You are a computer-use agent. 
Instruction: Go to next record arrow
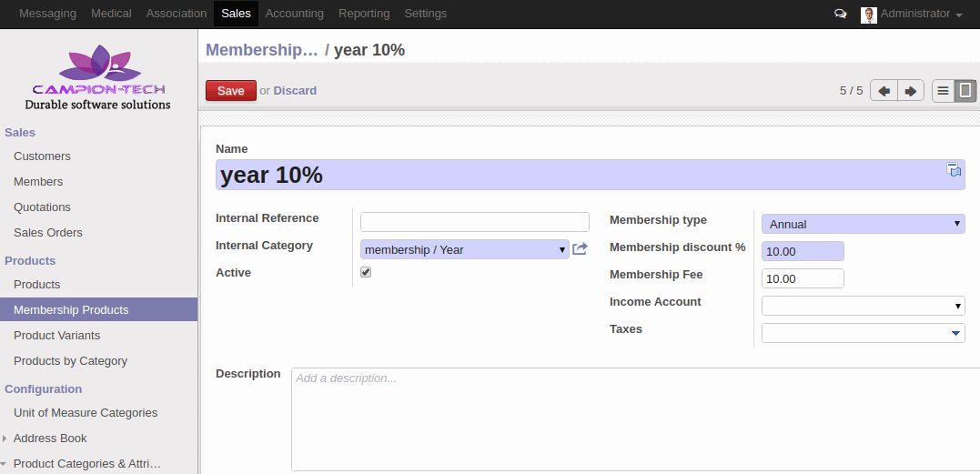point(911,91)
